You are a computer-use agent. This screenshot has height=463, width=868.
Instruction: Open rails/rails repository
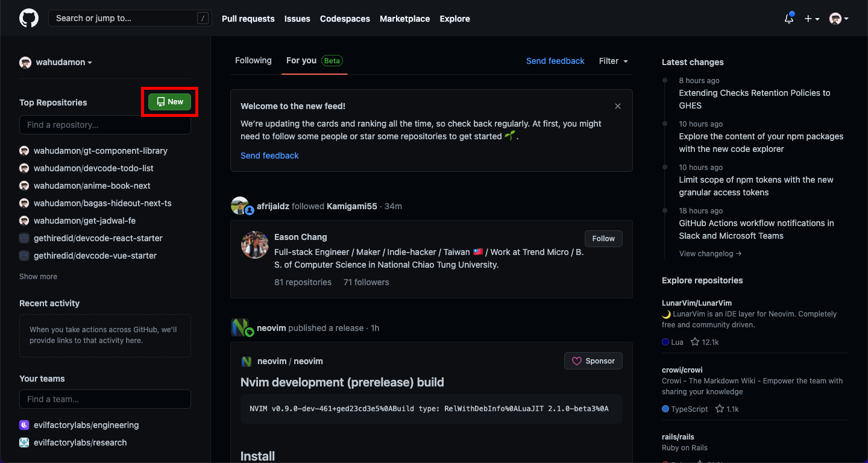(x=678, y=436)
